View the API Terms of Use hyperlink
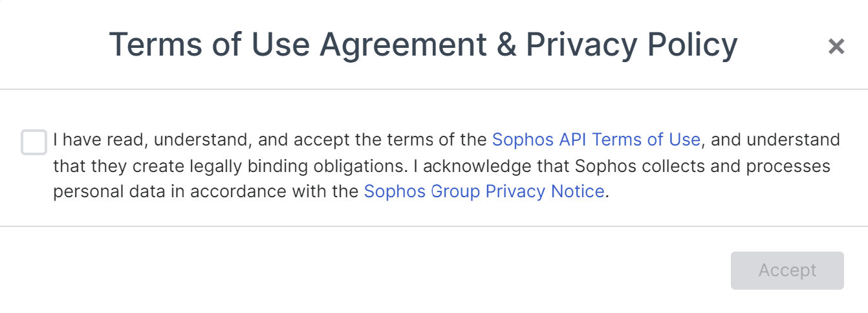The width and height of the screenshot is (868, 313). [x=596, y=140]
